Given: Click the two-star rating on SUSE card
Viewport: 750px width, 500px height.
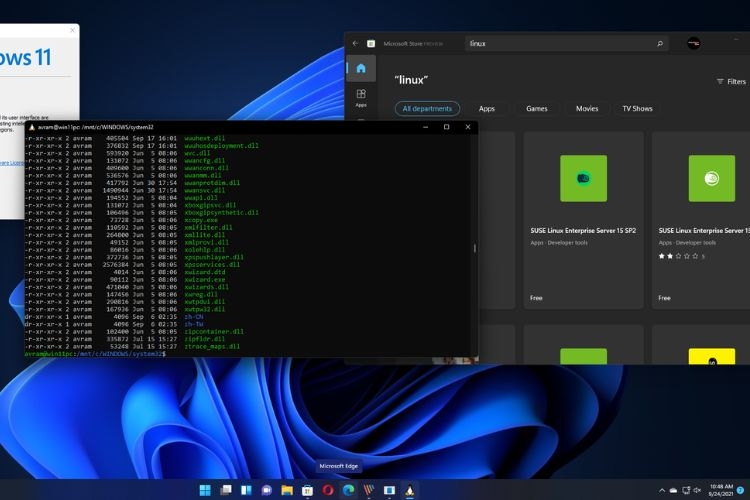Looking at the screenshot, I should 682,256.
